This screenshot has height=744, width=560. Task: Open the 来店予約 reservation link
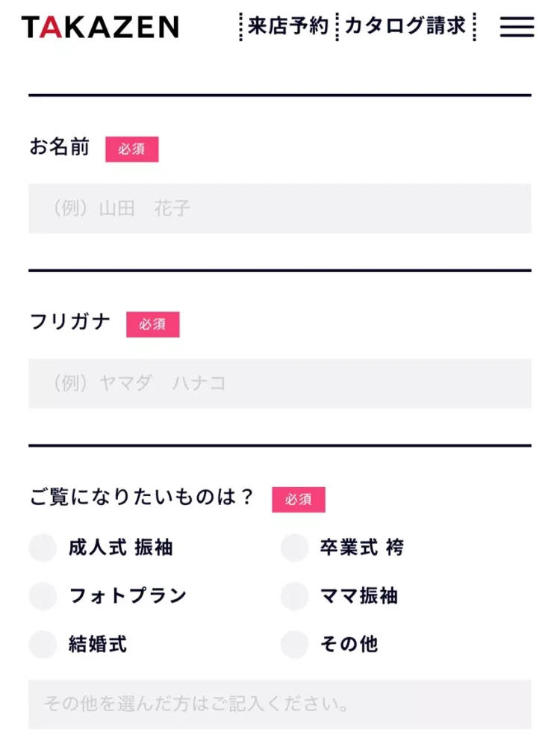(x=288, y=27)
